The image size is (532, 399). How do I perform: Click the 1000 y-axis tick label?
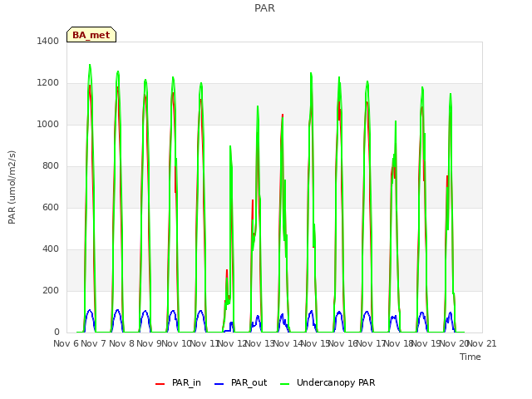(x=48, y=124)
